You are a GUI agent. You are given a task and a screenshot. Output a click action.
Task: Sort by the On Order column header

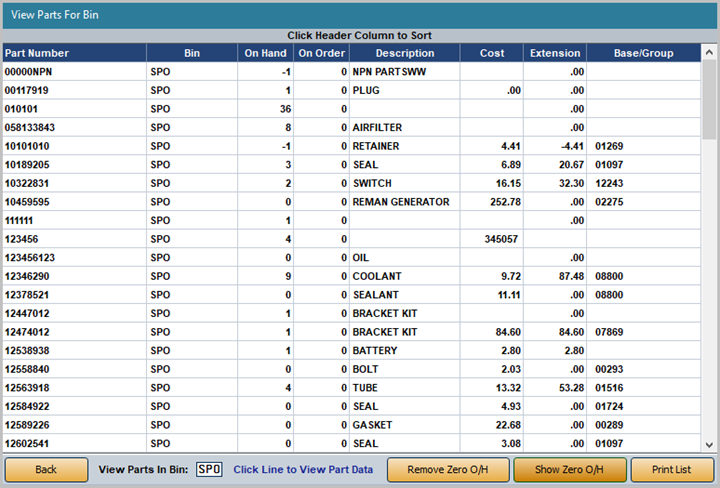click(321, 53)
